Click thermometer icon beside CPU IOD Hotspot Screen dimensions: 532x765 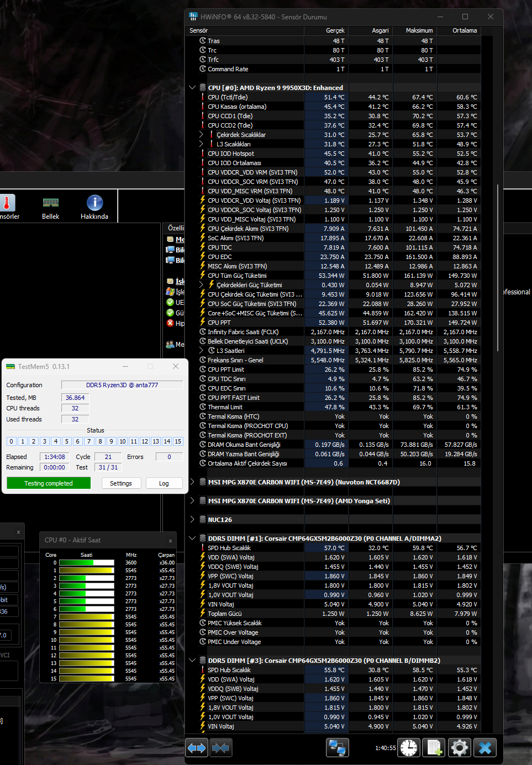click(x=203, y=154)
